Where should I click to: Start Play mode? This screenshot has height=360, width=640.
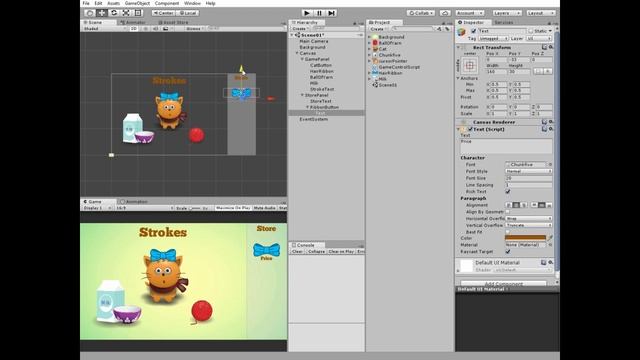pos(307,13)
